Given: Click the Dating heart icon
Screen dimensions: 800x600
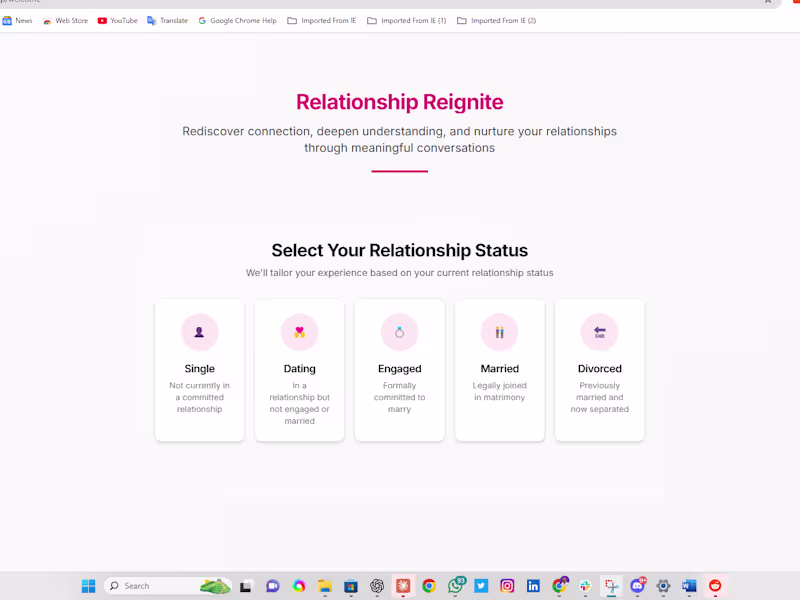Looking at the screenshot, I should tap(299, 332).
